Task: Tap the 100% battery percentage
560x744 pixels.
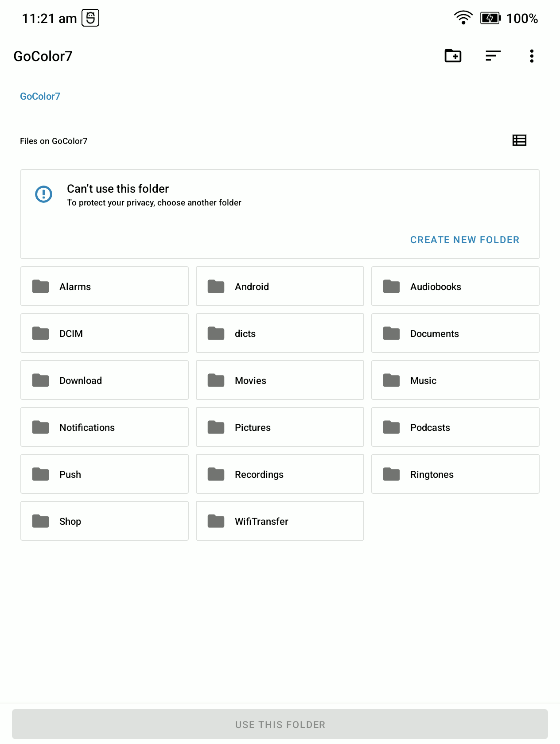Action: 522,19
